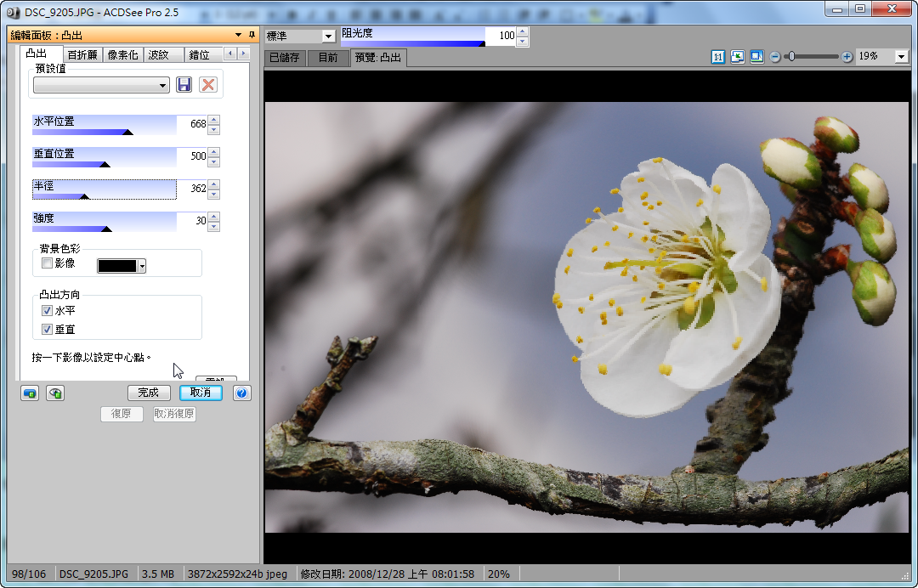Uncheck the 垂直 bulge direction checkbox
Viewport: 918px width, 588px height.
pyautogui.click(x=48, y=329)
